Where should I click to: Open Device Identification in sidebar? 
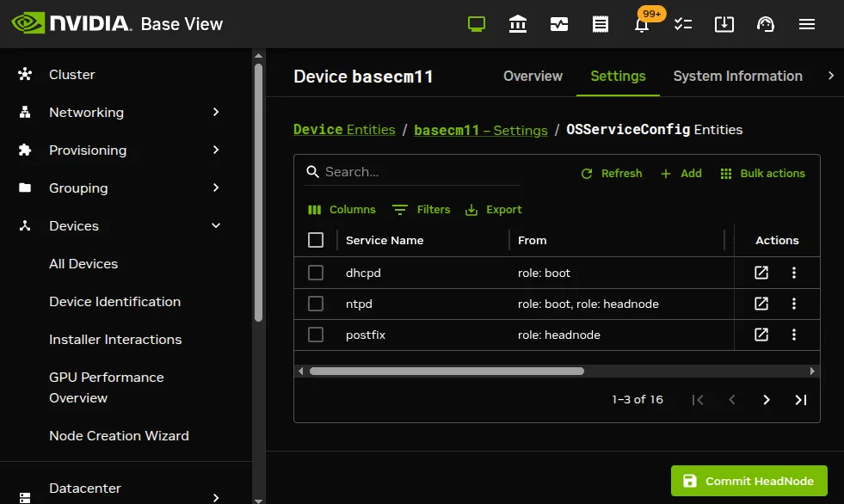(x=114, y=302)
